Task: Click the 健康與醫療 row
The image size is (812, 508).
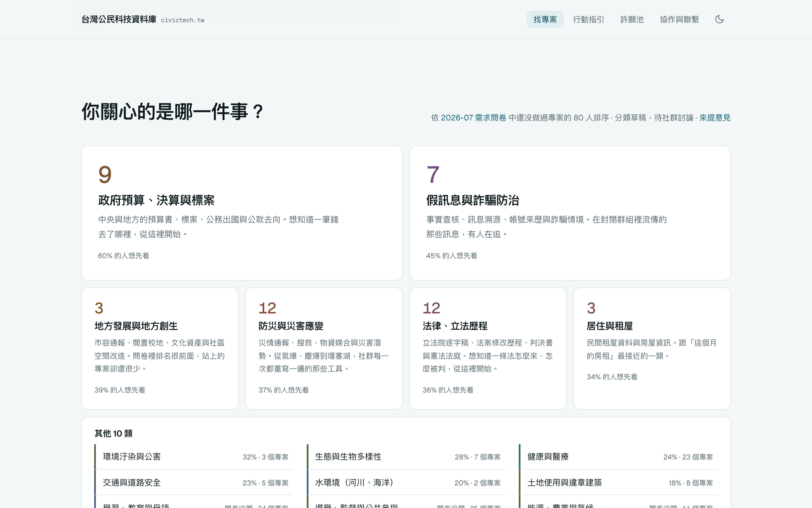Action: coord(618,457)
